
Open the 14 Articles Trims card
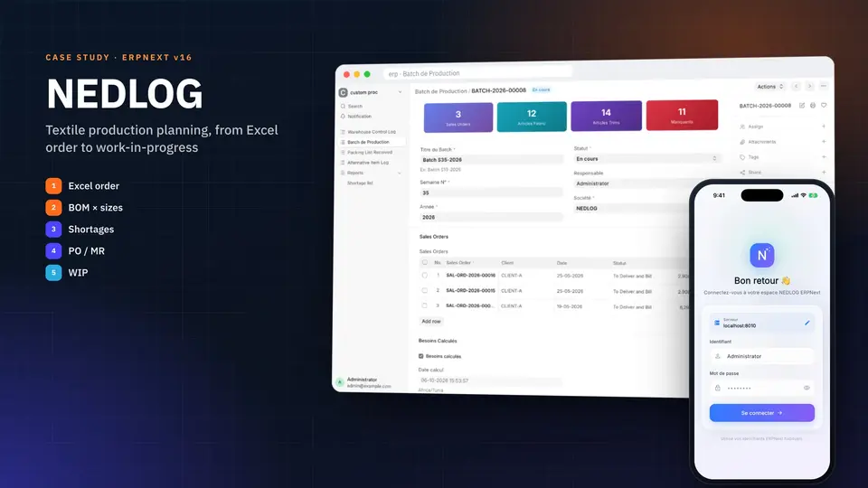(x=606, y=116)
